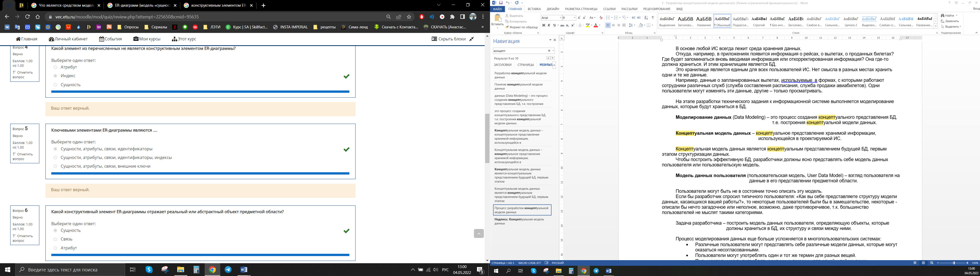The image size is (980, 276).
Task: Apply strikethrough formatting in Word
Action: point(562,25)
